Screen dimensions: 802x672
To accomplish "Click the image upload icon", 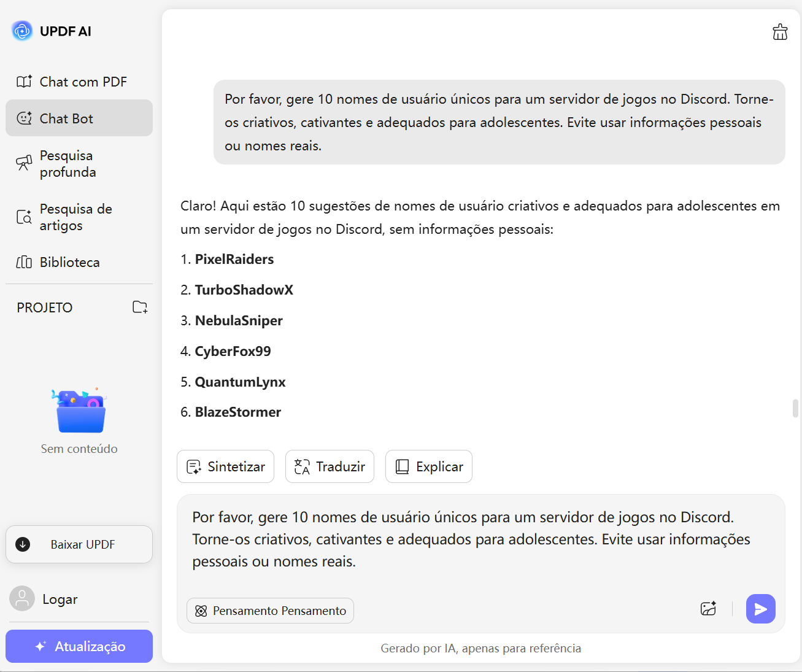I will pyautogui.click(x=708, y=609).
